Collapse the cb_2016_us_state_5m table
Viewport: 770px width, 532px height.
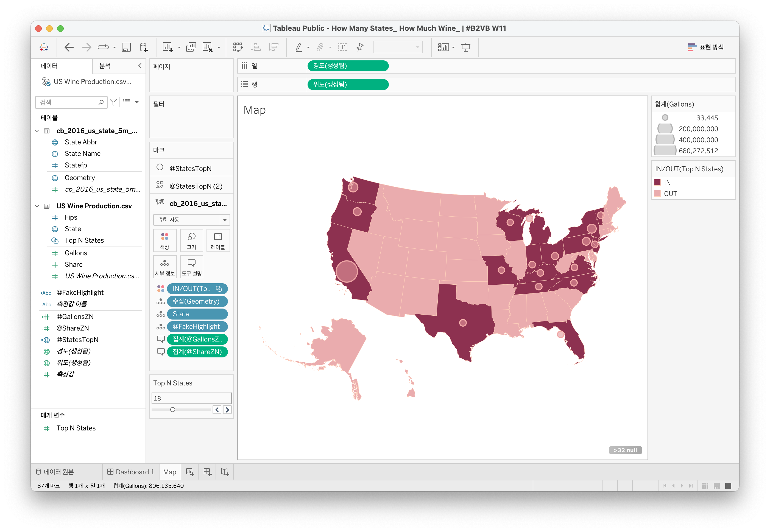(37, 131)
